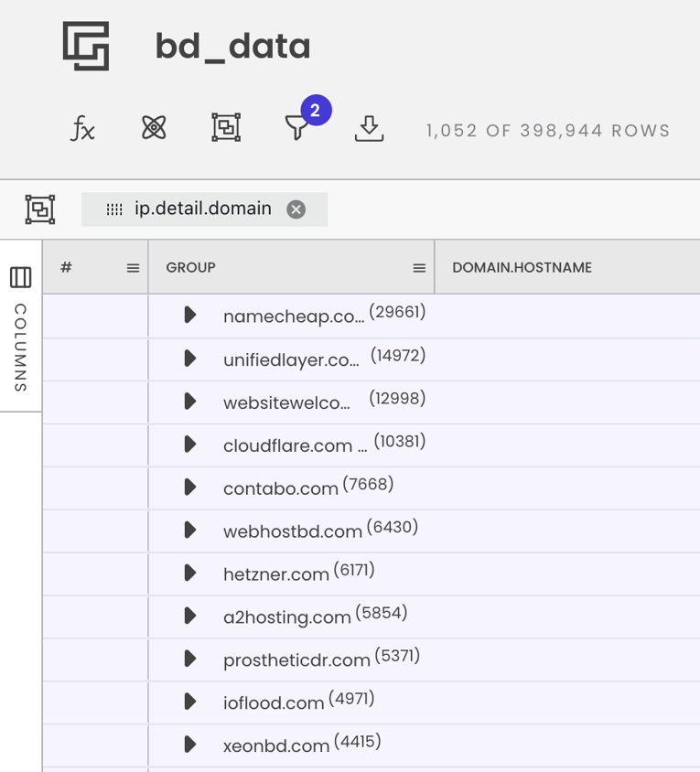Expand the namecheap.co... group
This screenshot has width=700, height=772.
[190, 315]
